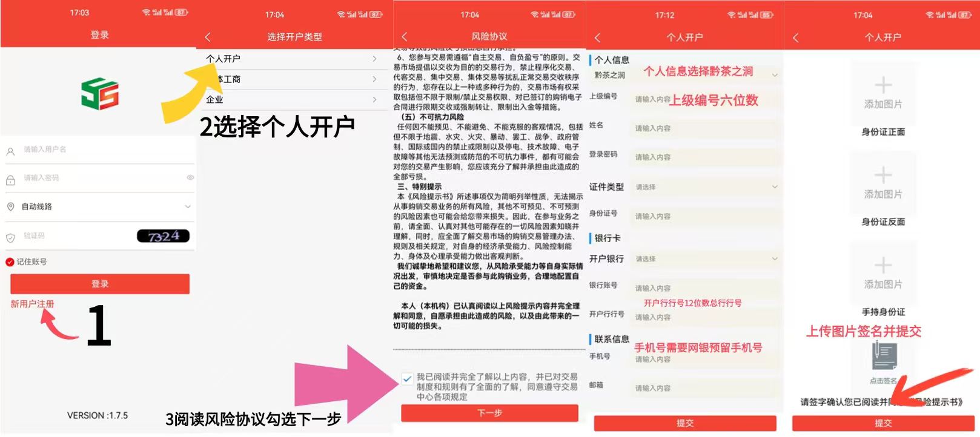Click the 请输入用户名 username input field
Image resolution: width=980 pixels, height=437 pixels.
tap(103, 149)
